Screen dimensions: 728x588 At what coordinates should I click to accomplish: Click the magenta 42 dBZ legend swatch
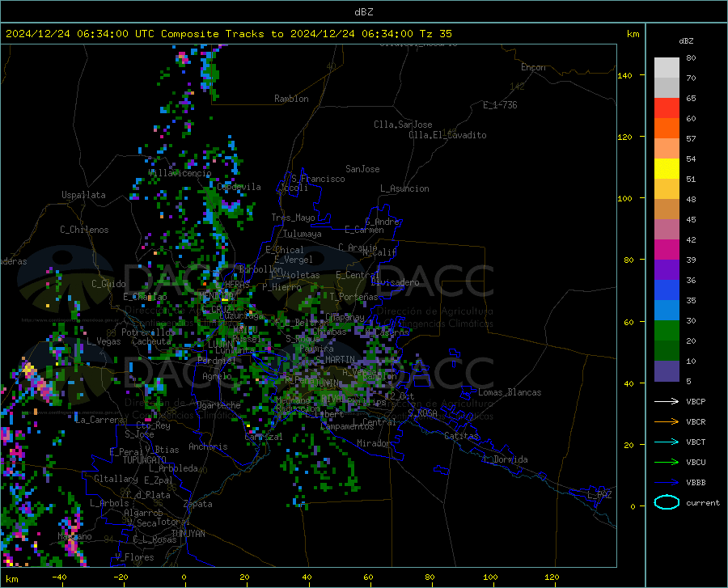(667, 250)
